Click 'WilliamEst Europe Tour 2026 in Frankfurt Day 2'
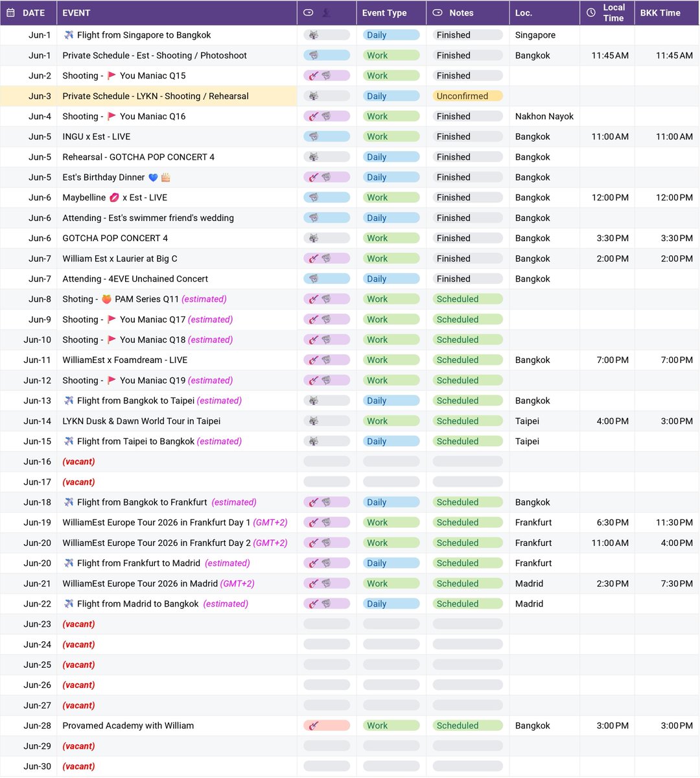The image size is (700, 778). [156, 543]
